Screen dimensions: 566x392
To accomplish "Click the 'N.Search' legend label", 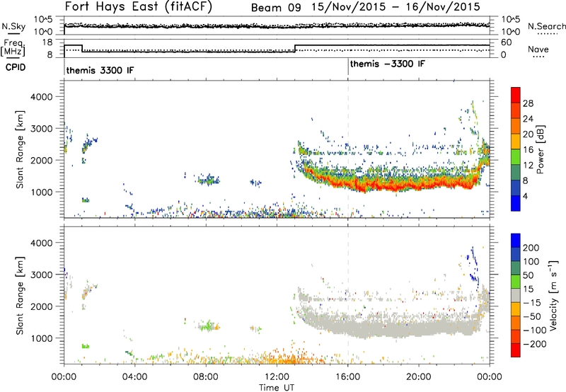I will 546,26.
